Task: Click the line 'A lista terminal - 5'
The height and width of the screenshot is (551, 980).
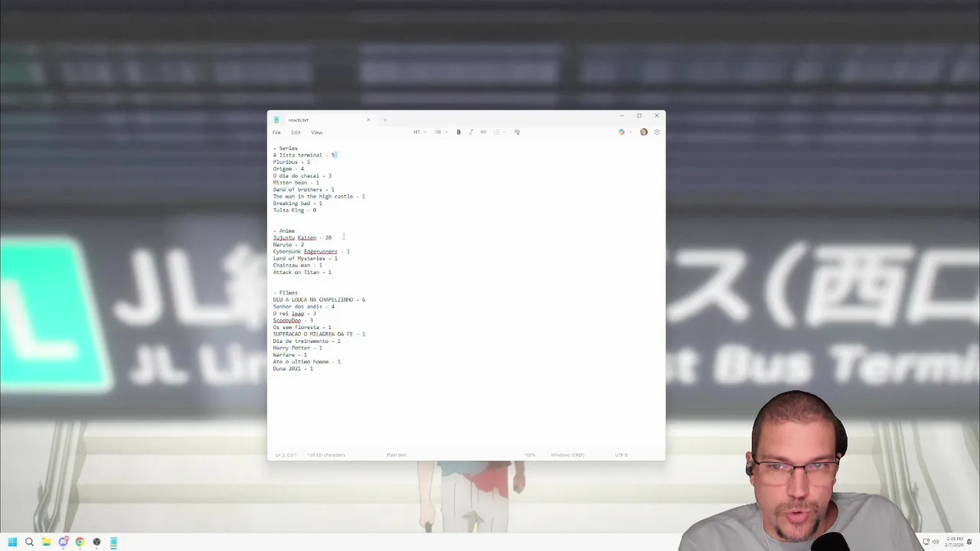Action: click(305, 155)
